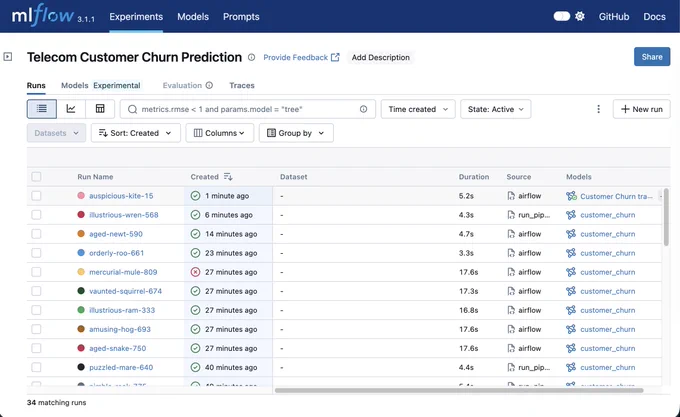Image resolution: width=680 pixels, height=417 pixels.
Task: Open the Models tab in top navigation
Action: coord(193,16)
